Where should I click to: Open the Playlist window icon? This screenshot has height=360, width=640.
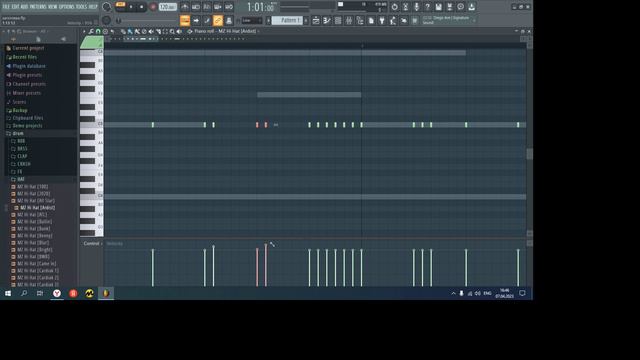tap(316, 20)
